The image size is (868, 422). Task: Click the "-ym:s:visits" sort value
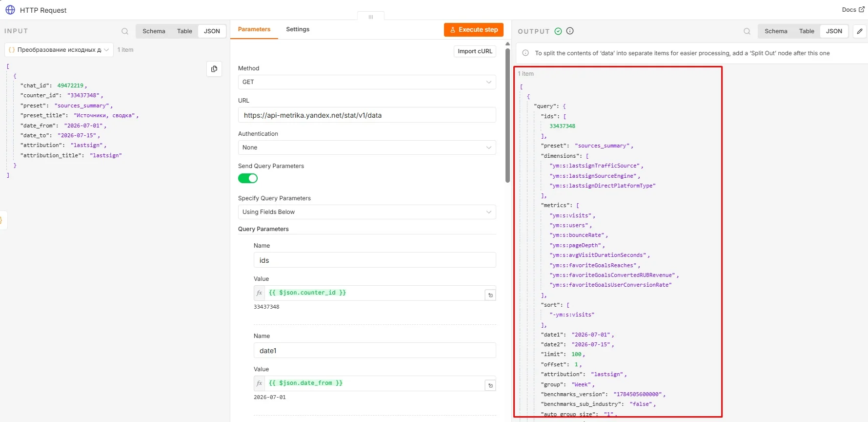pos(572,315)
